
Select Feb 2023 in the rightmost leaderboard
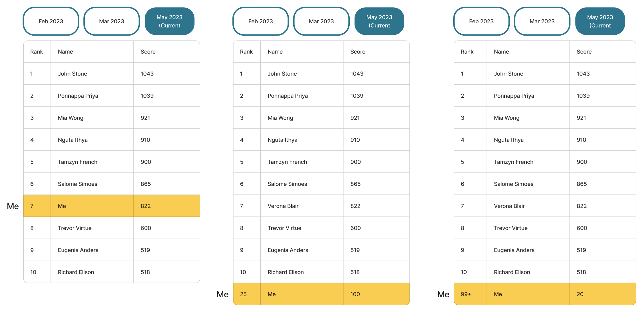[x=481, y=21]
